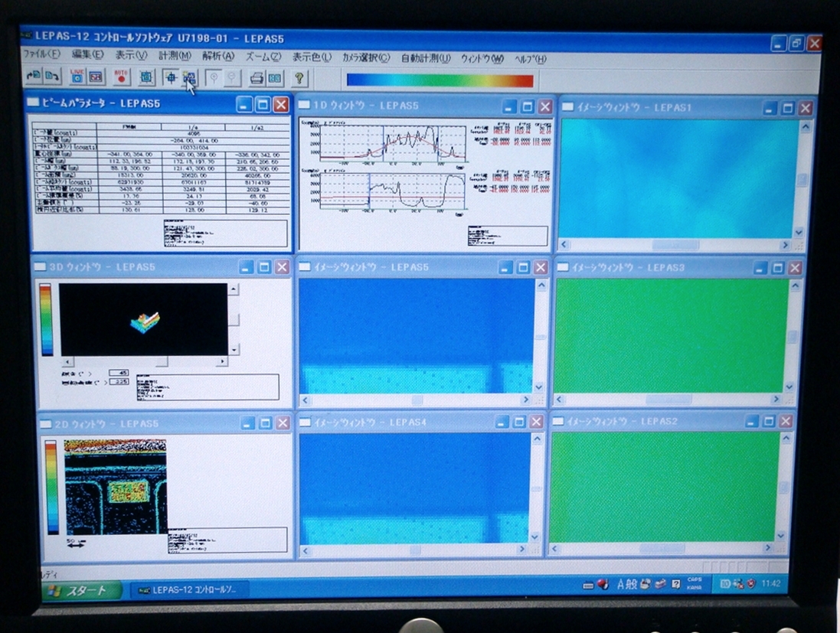Click the network connection tray icon
The height and width of the screenshot is (633, 840).
tap(739, 584)
